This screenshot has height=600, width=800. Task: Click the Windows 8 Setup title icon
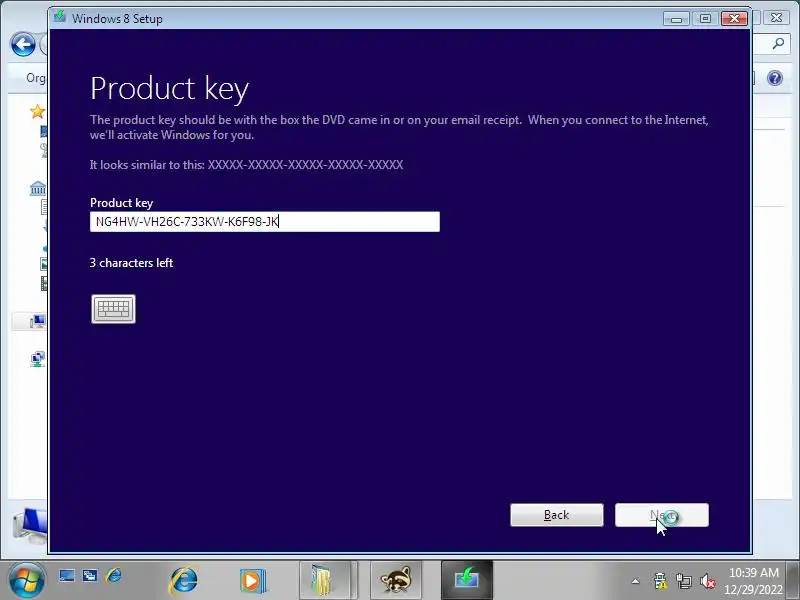[60, 17]
